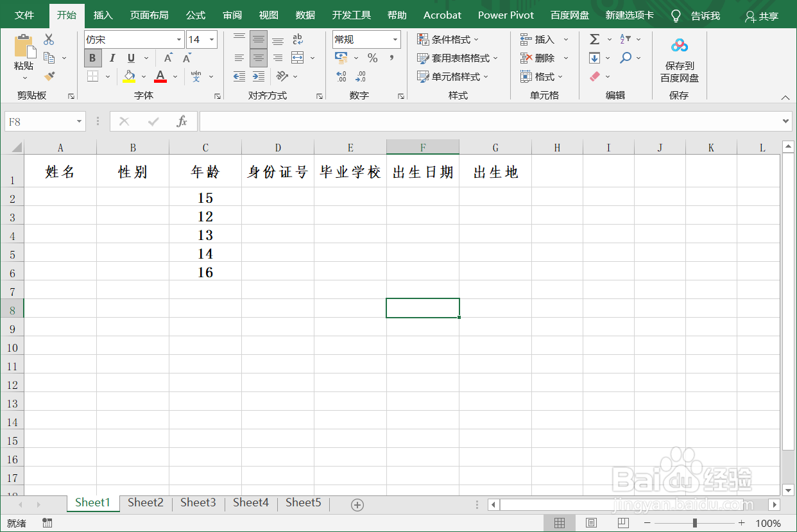
Task: Expand the Name Box dropdown arrow
Action: [x=79, y=121]
